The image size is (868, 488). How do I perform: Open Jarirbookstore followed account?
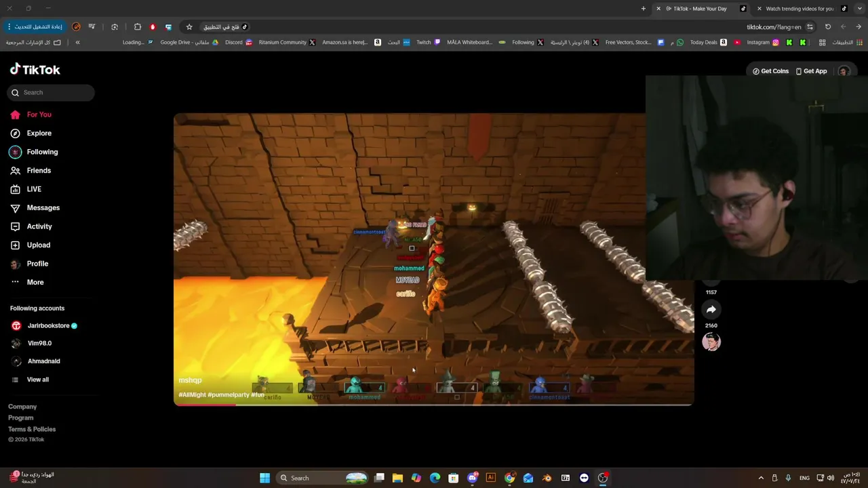(44, 325)
